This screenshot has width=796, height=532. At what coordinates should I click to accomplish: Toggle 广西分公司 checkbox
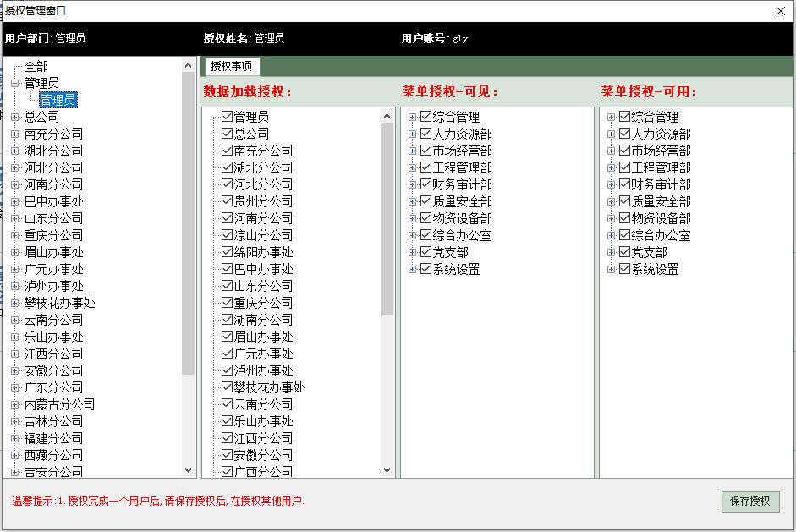coord(227,472)
